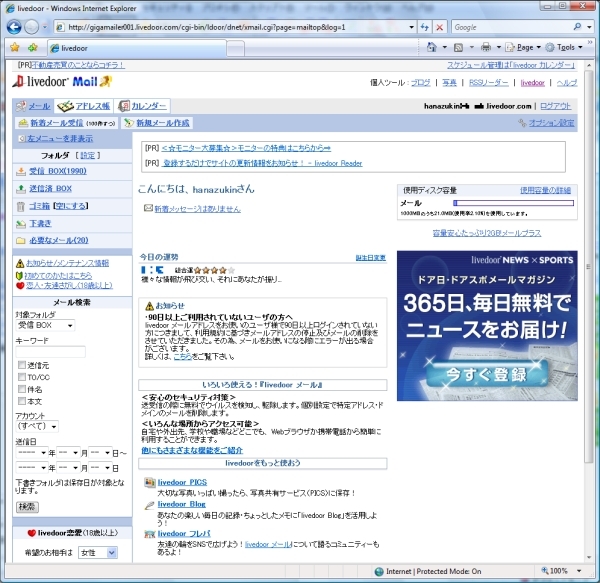Click the キーワード search input field

(x=50, y=352)
